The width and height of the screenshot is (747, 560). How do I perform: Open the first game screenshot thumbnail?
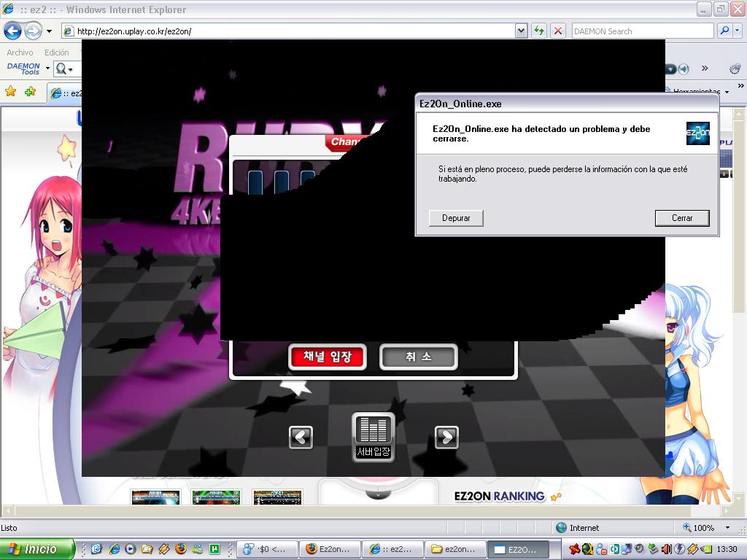[156, 497]
